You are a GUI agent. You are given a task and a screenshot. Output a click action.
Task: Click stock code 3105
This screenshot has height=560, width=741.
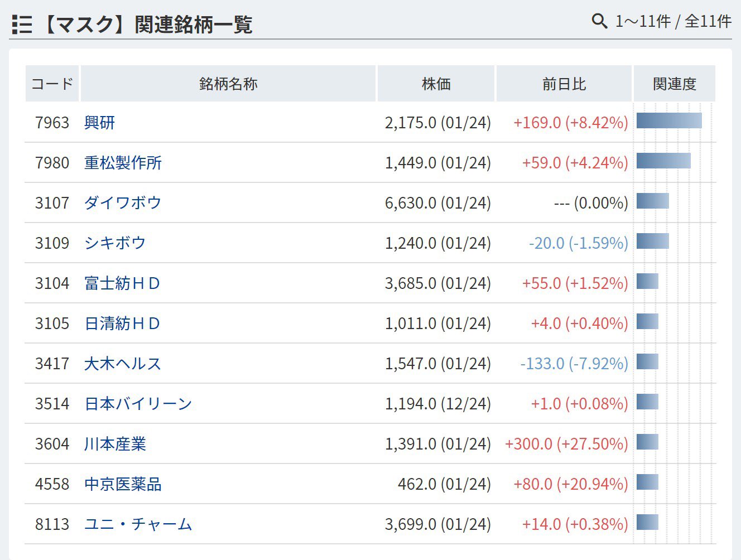click(52, 324)
